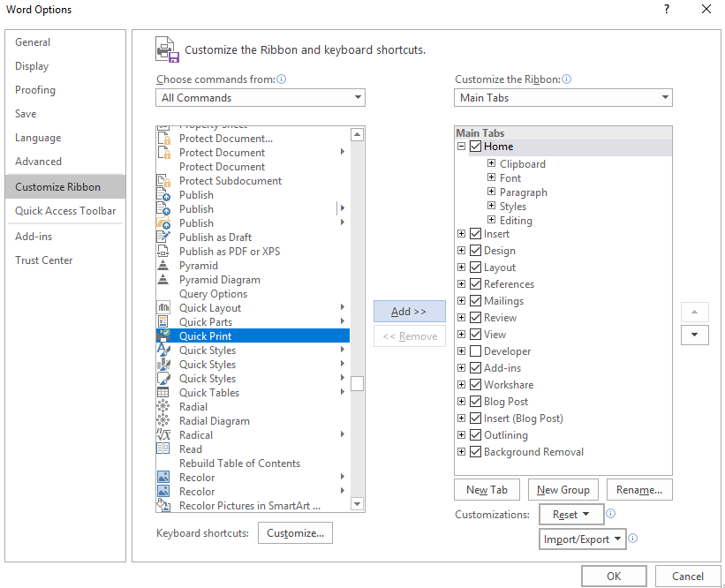Click the Protect Subdocument lock icon
This screenshot has width=725, height=588.
[x=163, y=181]
